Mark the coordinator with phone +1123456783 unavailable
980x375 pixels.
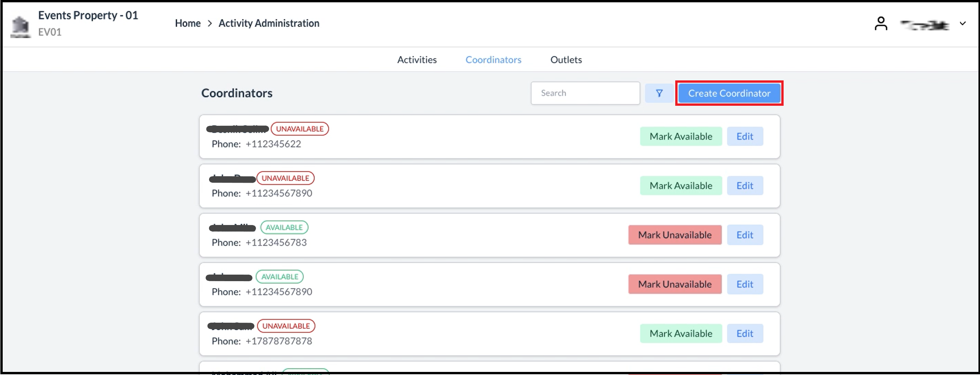point(674,235)
